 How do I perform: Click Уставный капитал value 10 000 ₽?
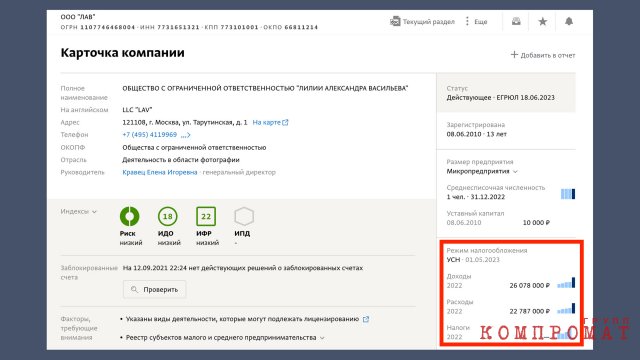[x=536, y=222]
